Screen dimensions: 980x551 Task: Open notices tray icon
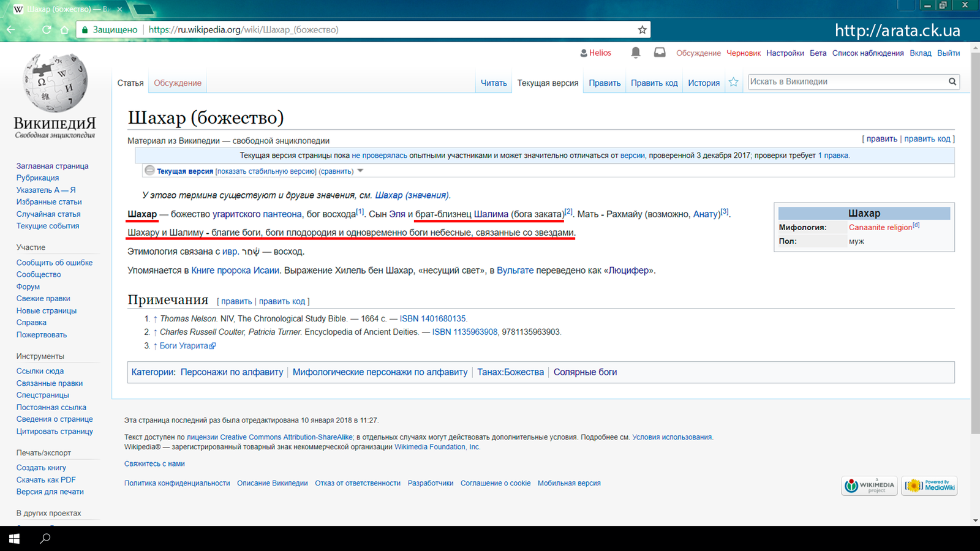pos(660,53)
